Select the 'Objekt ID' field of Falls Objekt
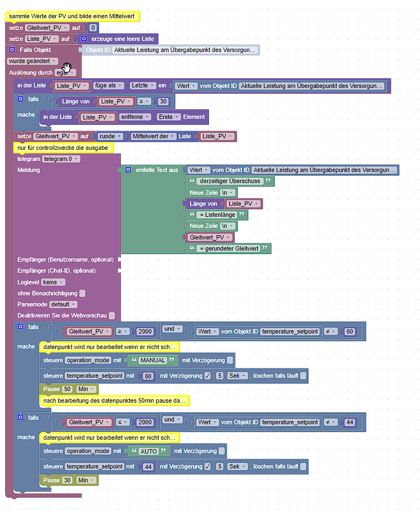The image size is (420, 510). 186,50
